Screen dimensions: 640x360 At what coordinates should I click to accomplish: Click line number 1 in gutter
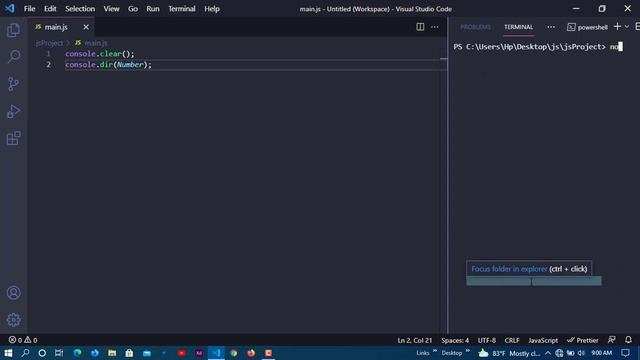49,54
